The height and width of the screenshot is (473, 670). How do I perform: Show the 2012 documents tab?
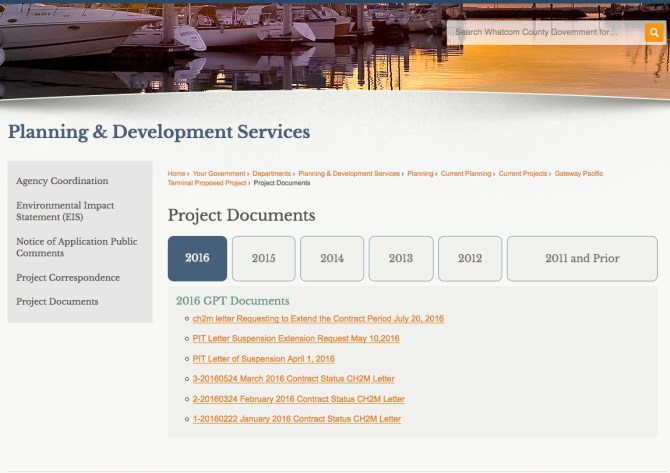coord(470,258)
